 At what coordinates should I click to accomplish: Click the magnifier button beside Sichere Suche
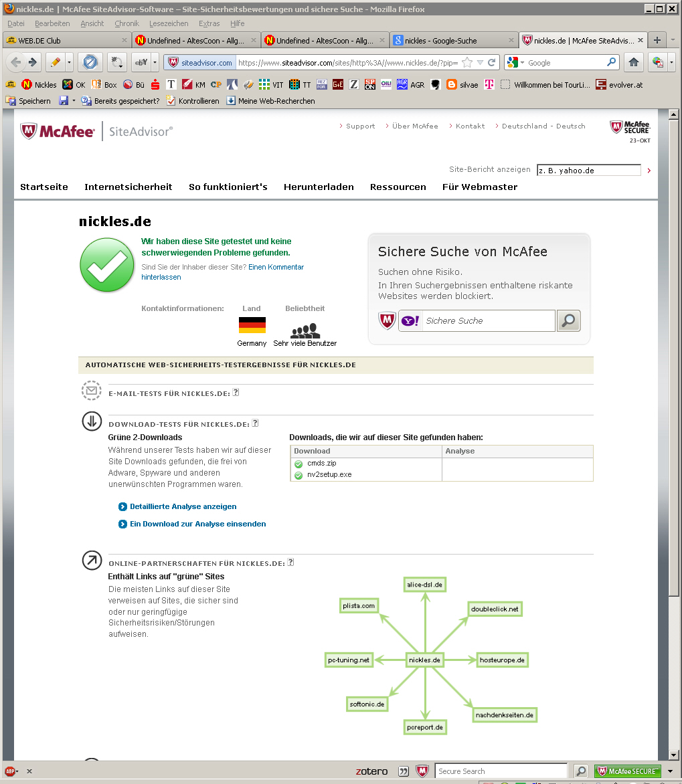568,320
